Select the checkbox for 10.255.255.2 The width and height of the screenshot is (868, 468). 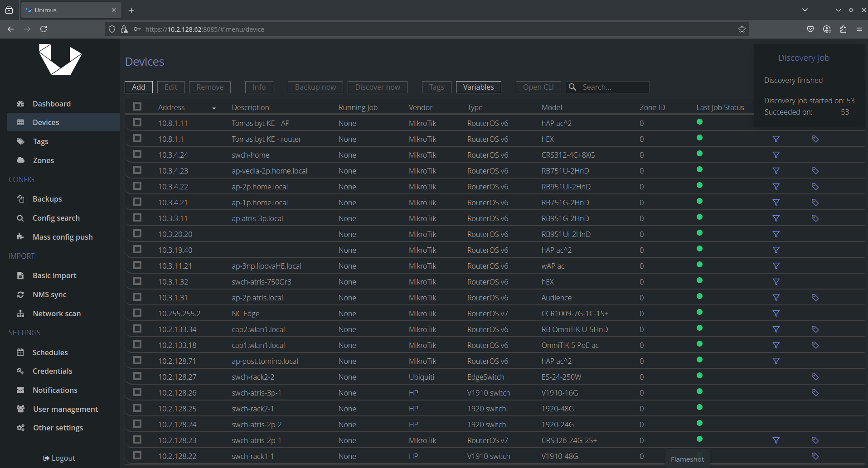137,313
